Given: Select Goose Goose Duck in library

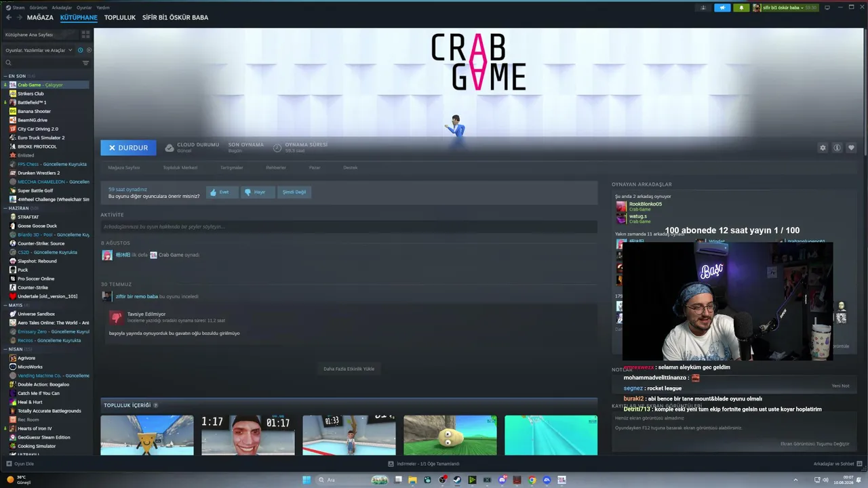Looking at the screenshot, I should point(47,226).
